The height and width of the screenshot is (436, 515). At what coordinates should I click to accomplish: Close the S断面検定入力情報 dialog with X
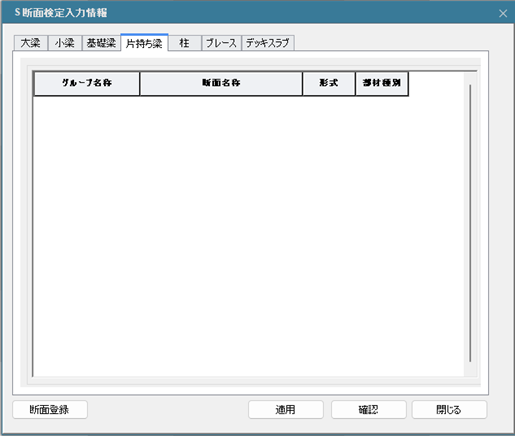coord(503,13)
